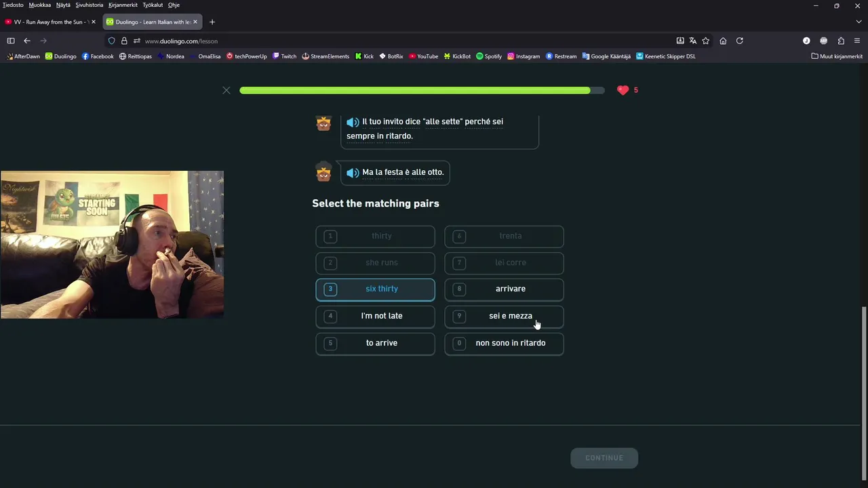The image size is (868, 488).
Task: Click the install-page-as-app icon in address bar
Action: 680,41
